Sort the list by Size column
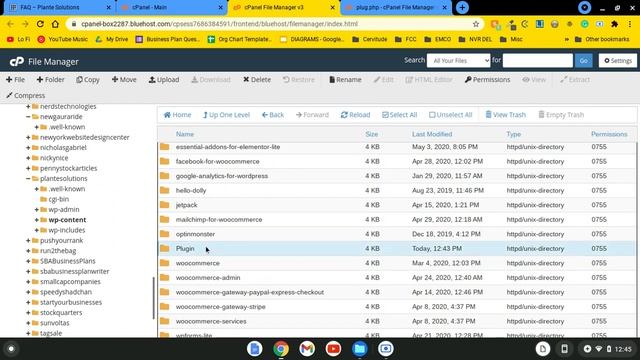This screenshot has height=360, width=640. [x=371, y=134]
